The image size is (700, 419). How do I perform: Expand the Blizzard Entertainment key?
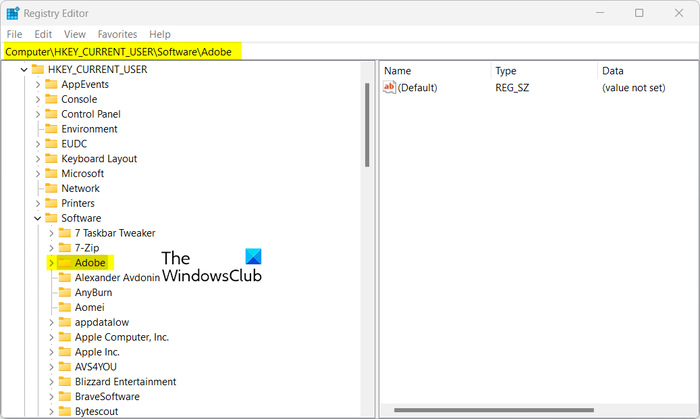coord(51,382)
